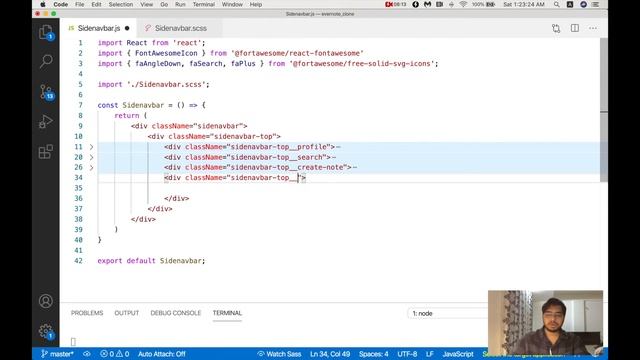Change indentation via Spaces: 4
640x360 pixels.
pos(373,354)
